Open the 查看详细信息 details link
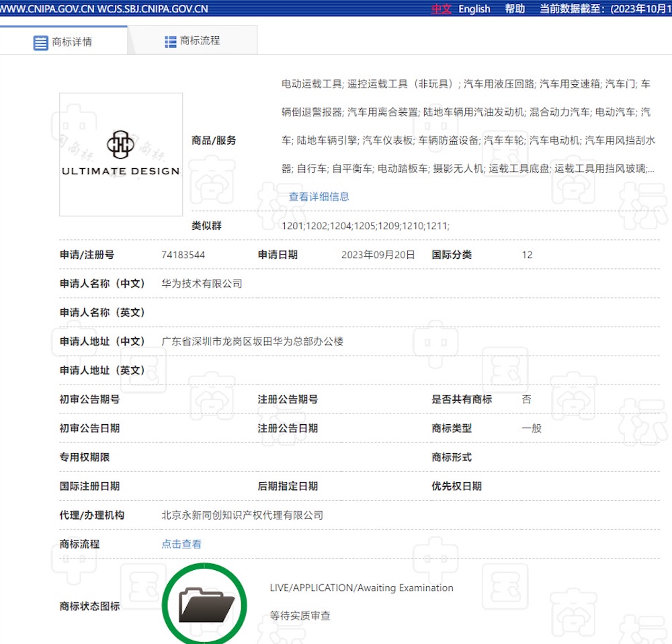 (319, 196)
